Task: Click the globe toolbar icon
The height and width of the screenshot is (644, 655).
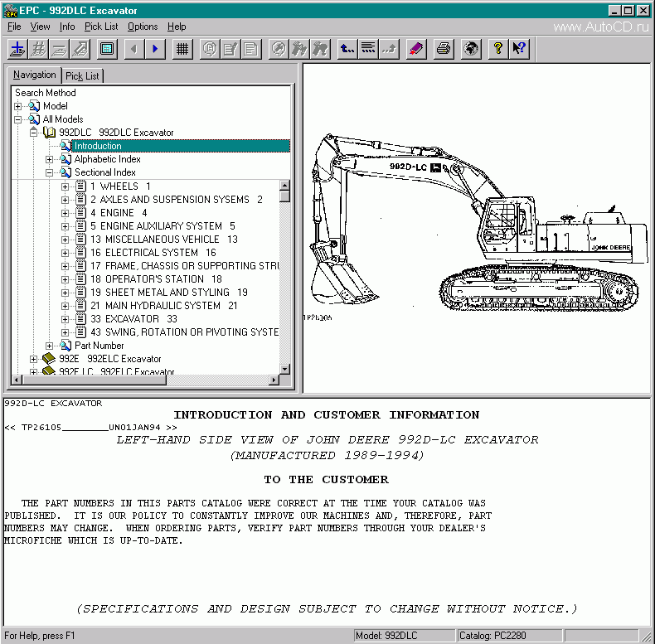Action: coord(471,49)
